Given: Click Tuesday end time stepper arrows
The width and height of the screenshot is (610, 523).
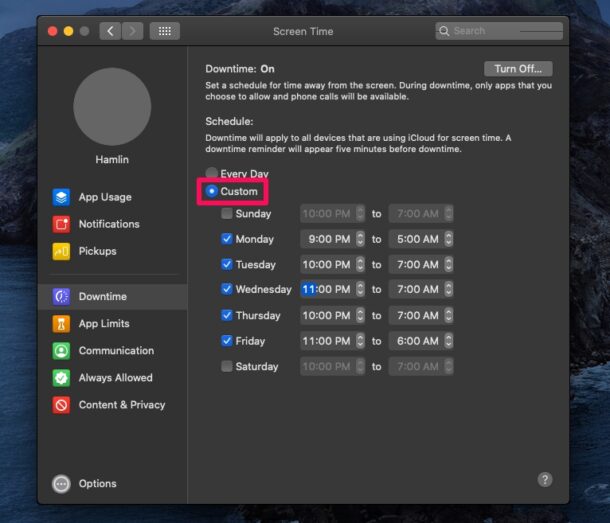Looking at the screenshot, I should [449, 265].
